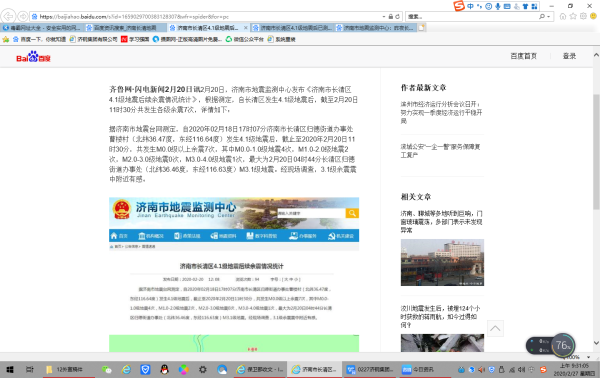Expand the search box provider dropdown

[549, 16]
